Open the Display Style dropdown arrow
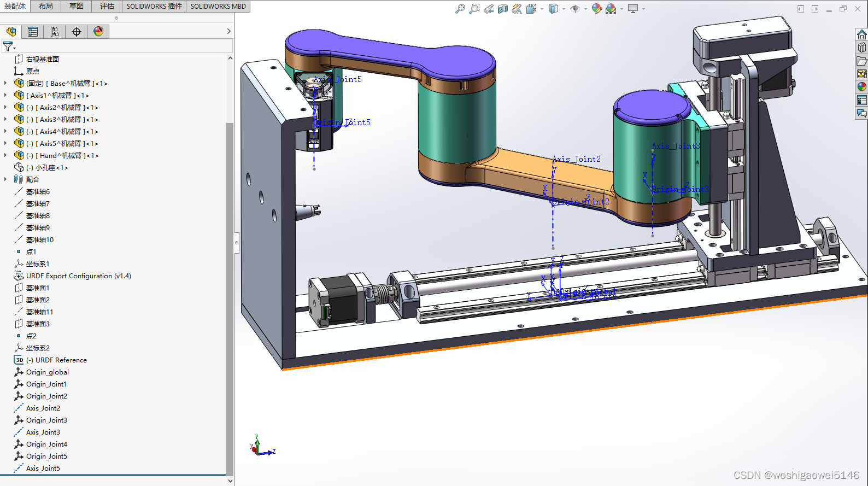The height and width of the screenshot is (486, 868). tap(564, 9)
